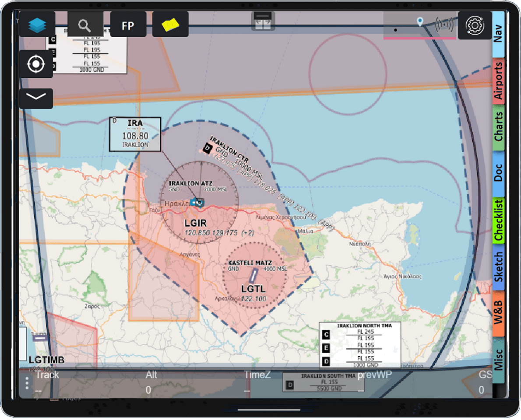The width and height of the screenshot is (521, 420).
Task: Click the yellow map folder icon
Action: point(170,25)
